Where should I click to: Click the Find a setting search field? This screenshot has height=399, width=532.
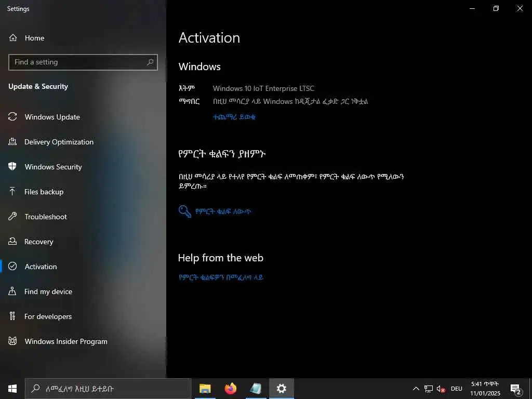tap(83, 62)
